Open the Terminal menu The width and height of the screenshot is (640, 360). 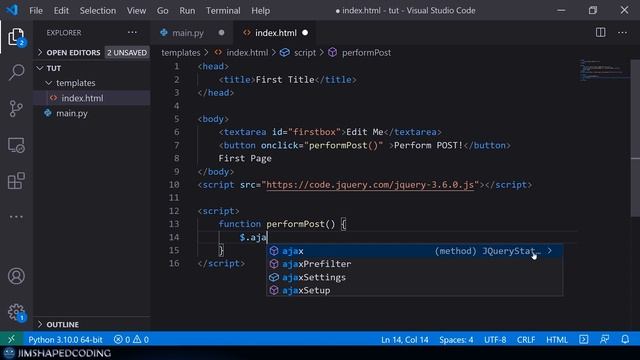coord(223,11)
